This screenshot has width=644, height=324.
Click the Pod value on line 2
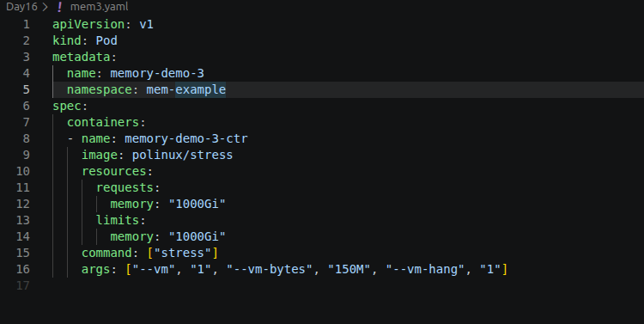[106, 40]
